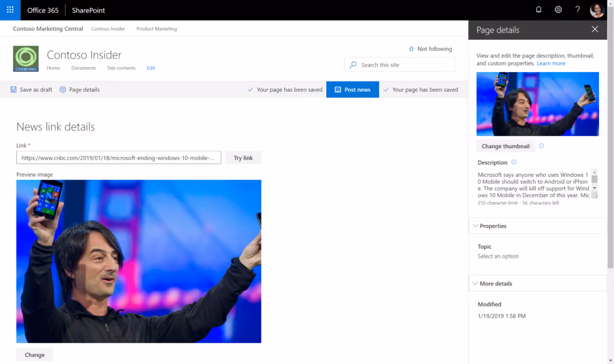Click the Edit navigation link
Viewport: 614px width, 364px height.
coord(151,68)
